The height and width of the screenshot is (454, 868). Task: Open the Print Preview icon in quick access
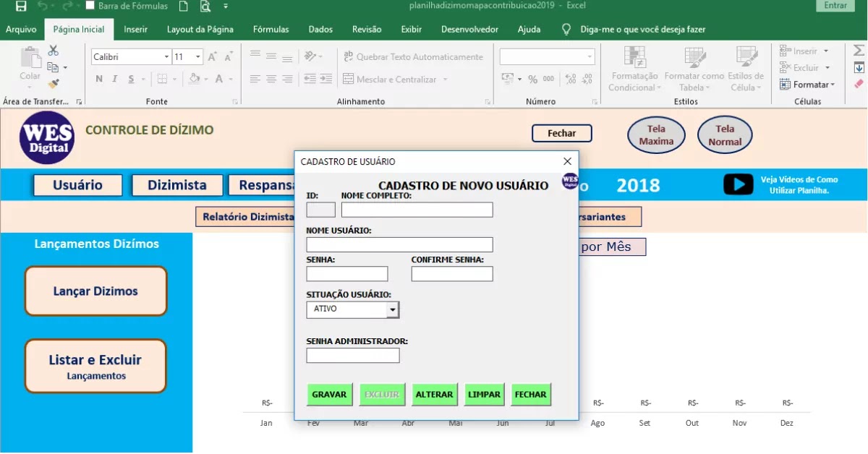pyautogui.click(x=205, y=6)
